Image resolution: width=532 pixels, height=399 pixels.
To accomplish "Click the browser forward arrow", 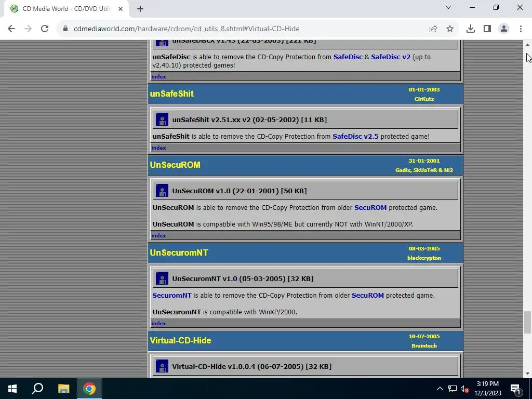I will [28, 29].
